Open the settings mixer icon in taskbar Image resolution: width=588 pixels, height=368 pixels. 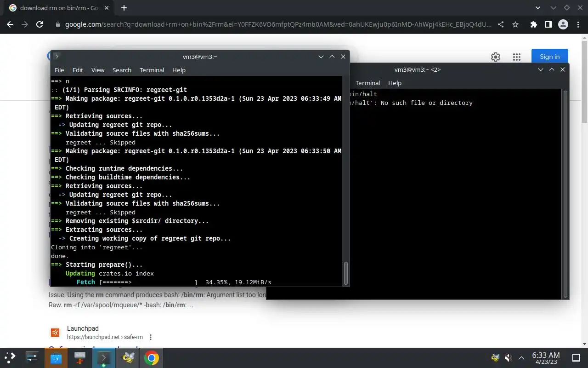point(32,357)
